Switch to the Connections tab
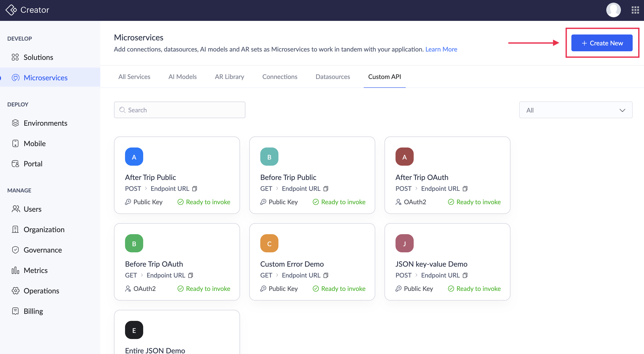The width and height of the screenshot is (644, 354). click(x=280, y=76)
